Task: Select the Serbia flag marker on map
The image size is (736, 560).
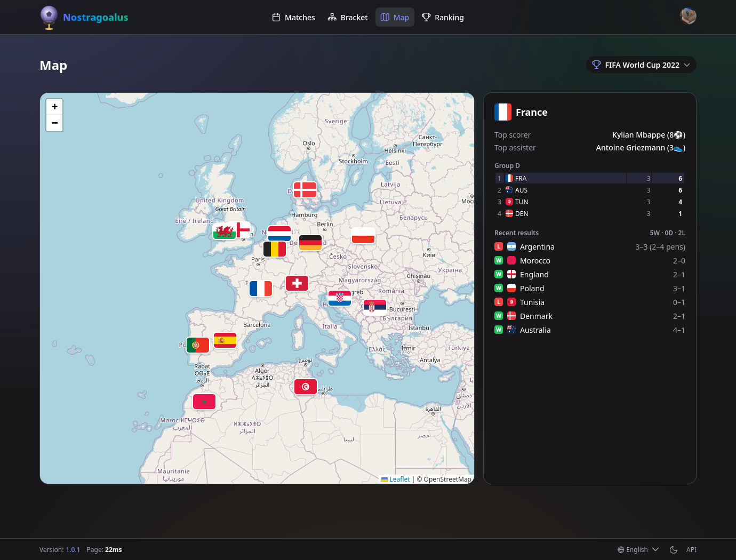Action: click(x=374, y=306)
